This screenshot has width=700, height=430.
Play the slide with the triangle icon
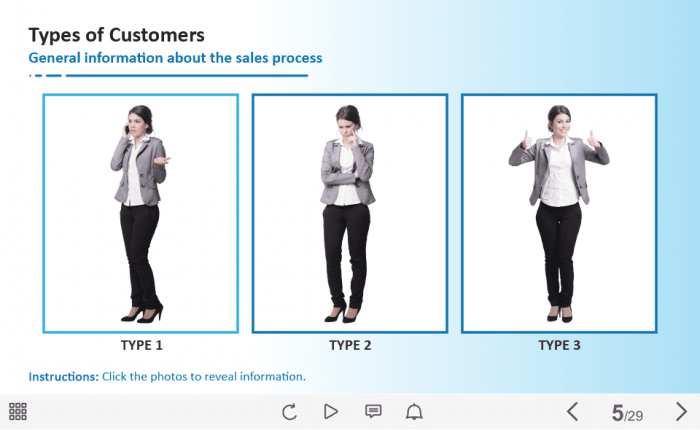coord(331,412)
